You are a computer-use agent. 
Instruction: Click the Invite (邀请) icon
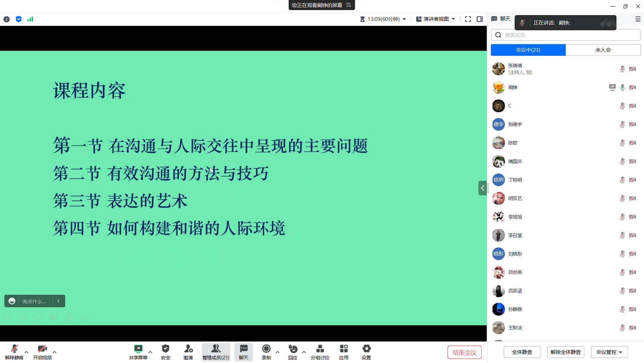point(188,349)
